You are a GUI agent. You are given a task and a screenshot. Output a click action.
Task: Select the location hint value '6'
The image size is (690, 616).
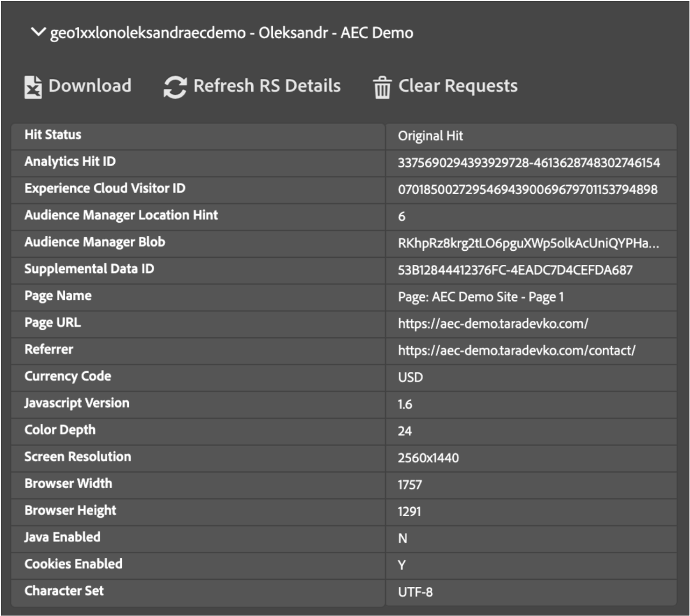coord(402,216)
